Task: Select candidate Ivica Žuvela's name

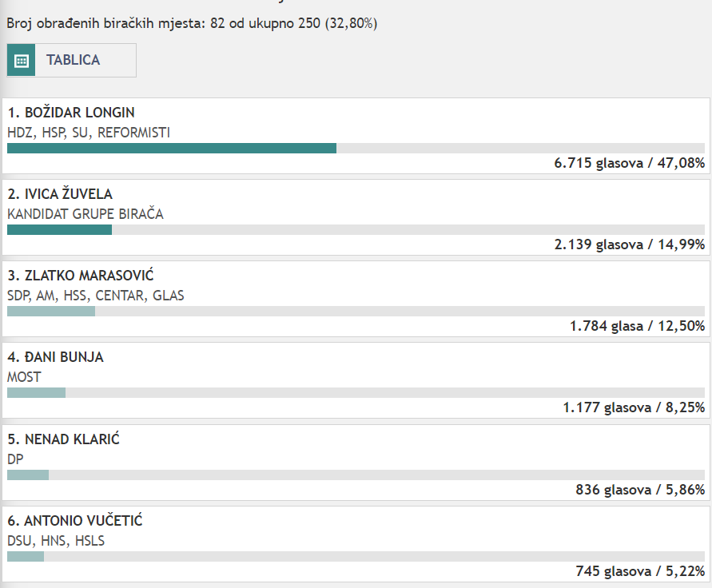Action: click(60, 194)
